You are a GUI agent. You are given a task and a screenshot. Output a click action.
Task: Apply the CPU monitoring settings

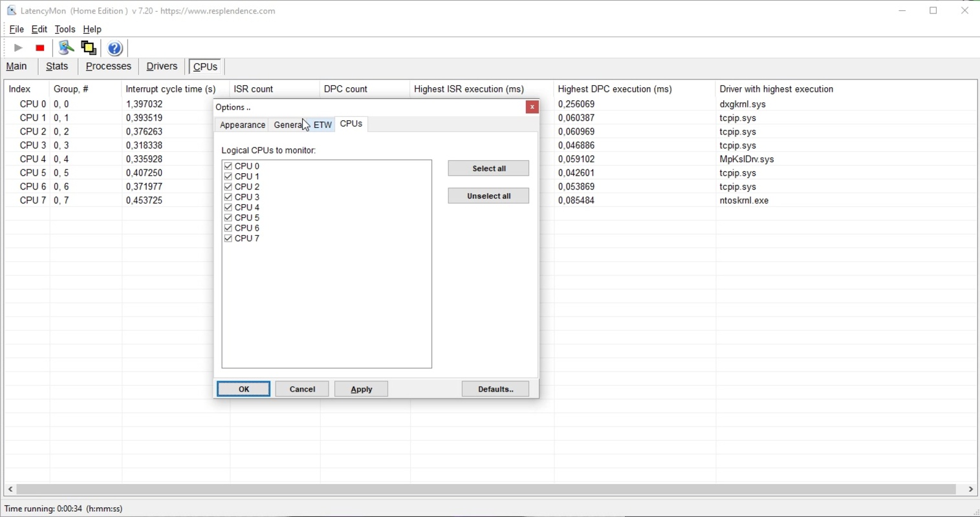click(x=360, y=388)
